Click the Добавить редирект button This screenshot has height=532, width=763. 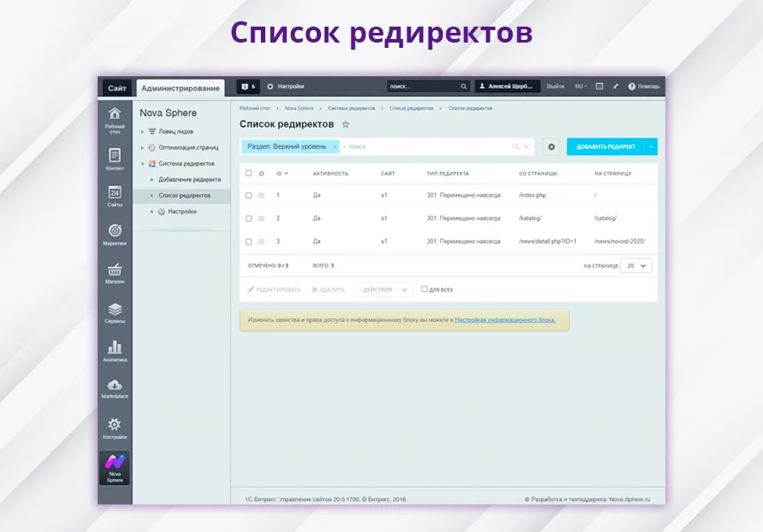pyautogui.click(x=606, y=146)
